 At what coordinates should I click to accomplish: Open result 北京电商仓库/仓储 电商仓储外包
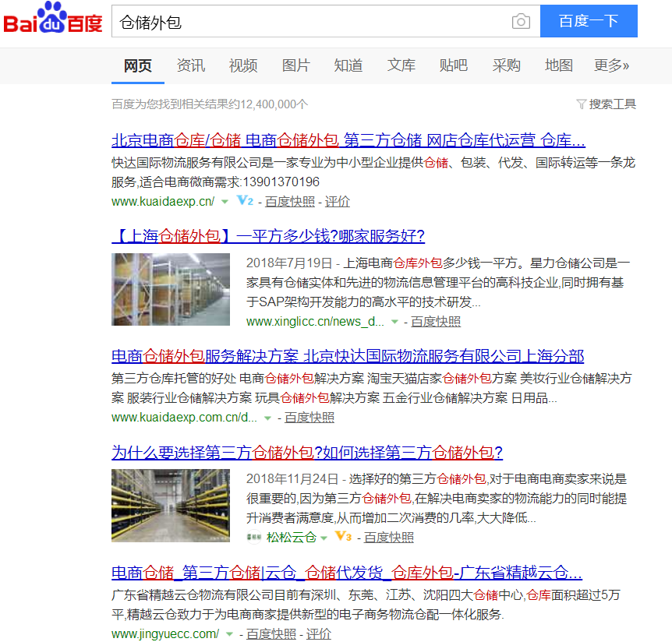point(348,140)
